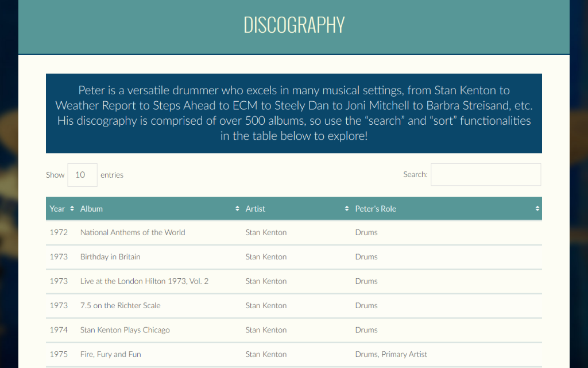Click the Peter's Role header label

click(x=376, y=209)
